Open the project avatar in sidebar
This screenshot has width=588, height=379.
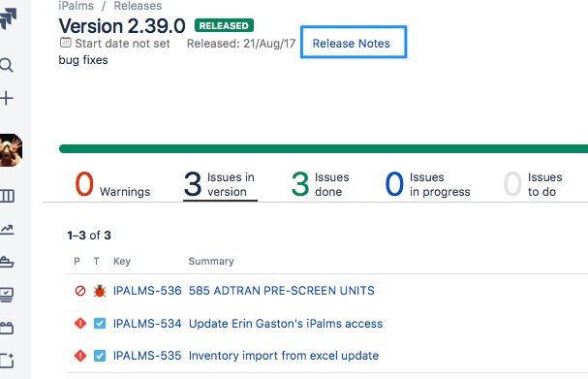pyautogui.click(x=11, y=150)
